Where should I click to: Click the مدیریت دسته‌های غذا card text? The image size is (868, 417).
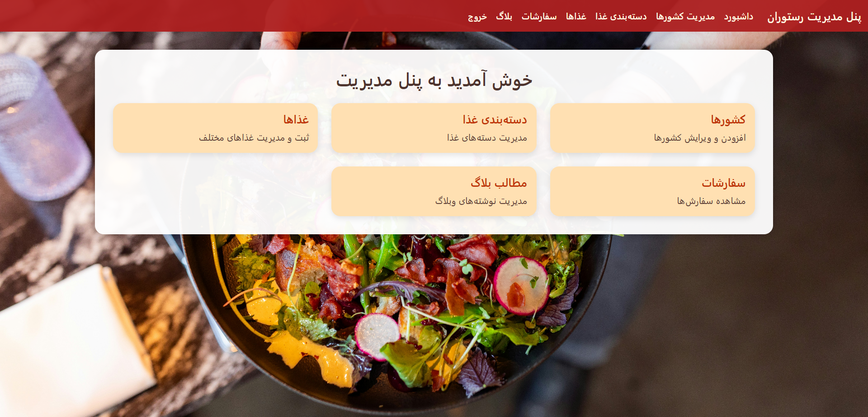[x=487, y=137]
